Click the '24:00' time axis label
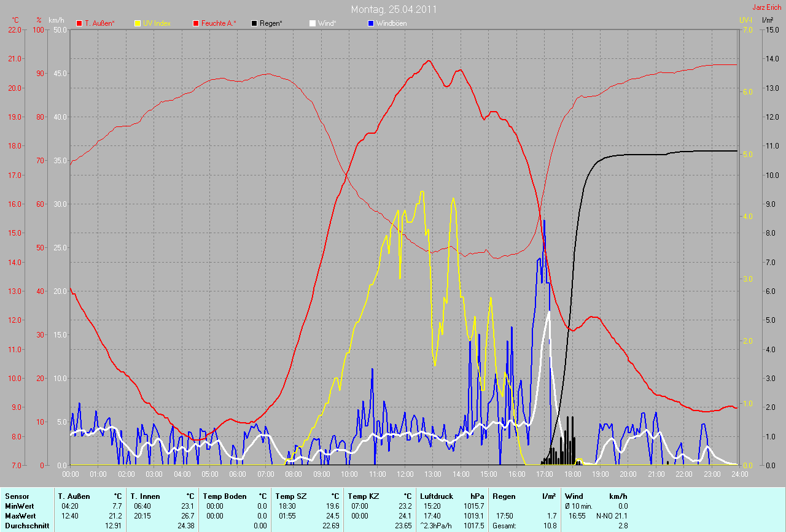Viewport: 786px width, 532px height. click(x=739, y=474)
